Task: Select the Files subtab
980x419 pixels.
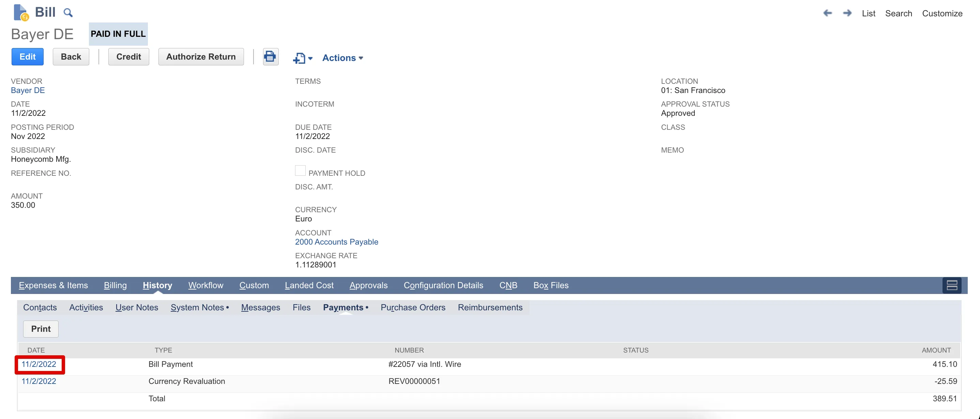Action: coord(302,307)
